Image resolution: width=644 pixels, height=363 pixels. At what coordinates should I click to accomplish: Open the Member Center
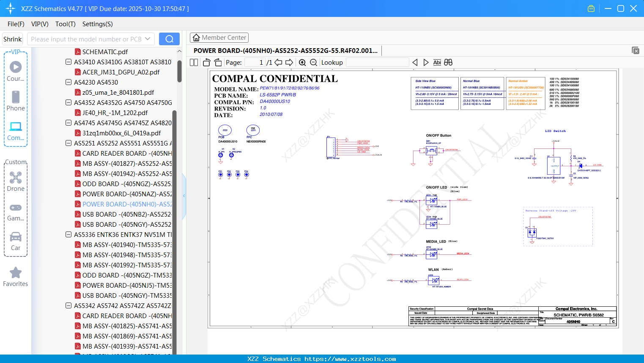219,38
